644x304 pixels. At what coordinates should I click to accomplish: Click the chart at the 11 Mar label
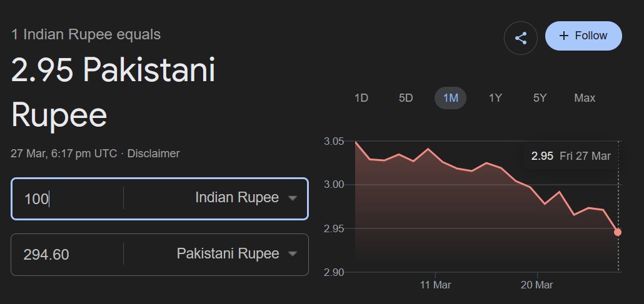(x=435, y=285)
